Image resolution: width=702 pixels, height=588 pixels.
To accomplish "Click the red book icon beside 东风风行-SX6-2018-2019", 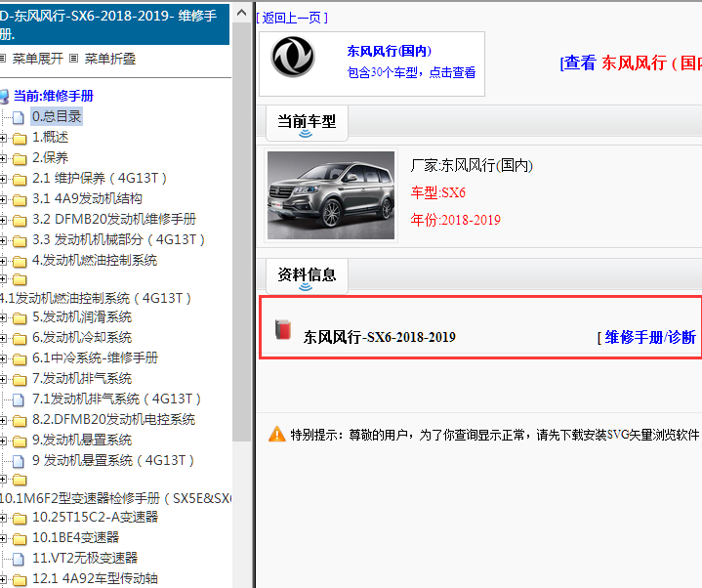I will pyautogui.click(x=283, y=330).
